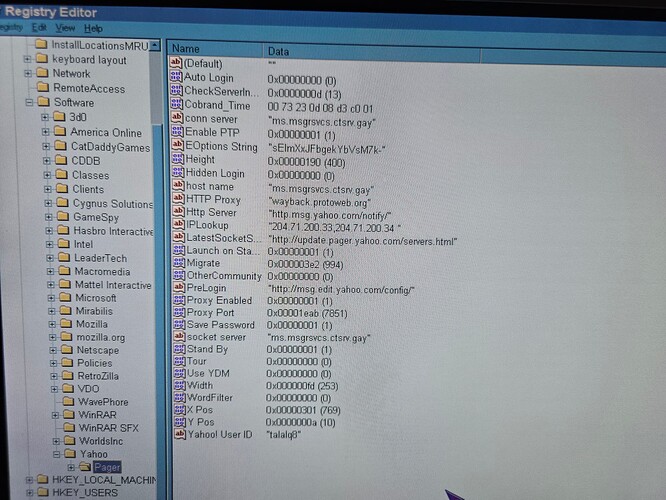Image resolution: width=666 pixels, height=500 pixels.
Task: Click the conn server string icon
Action: click(x=177, y=117)
